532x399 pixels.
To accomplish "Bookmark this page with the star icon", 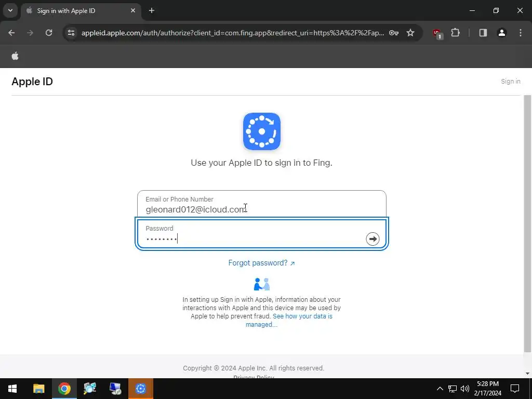I will 410,33.
